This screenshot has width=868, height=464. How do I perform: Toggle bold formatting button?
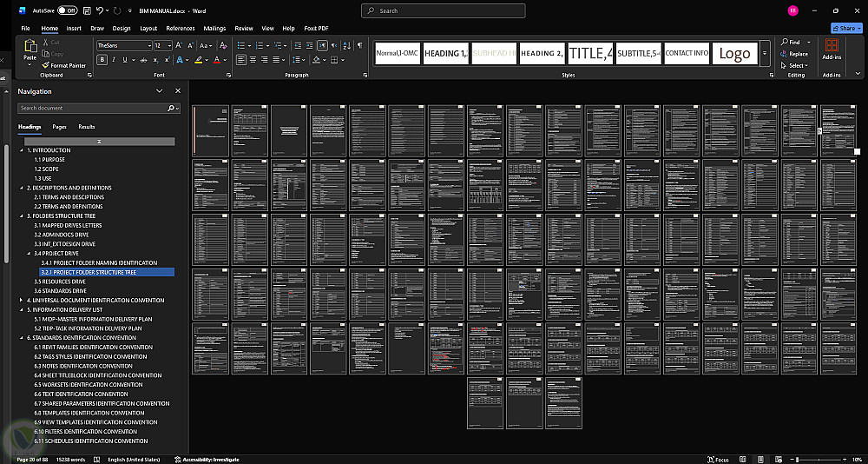click(x=102, y=60)
